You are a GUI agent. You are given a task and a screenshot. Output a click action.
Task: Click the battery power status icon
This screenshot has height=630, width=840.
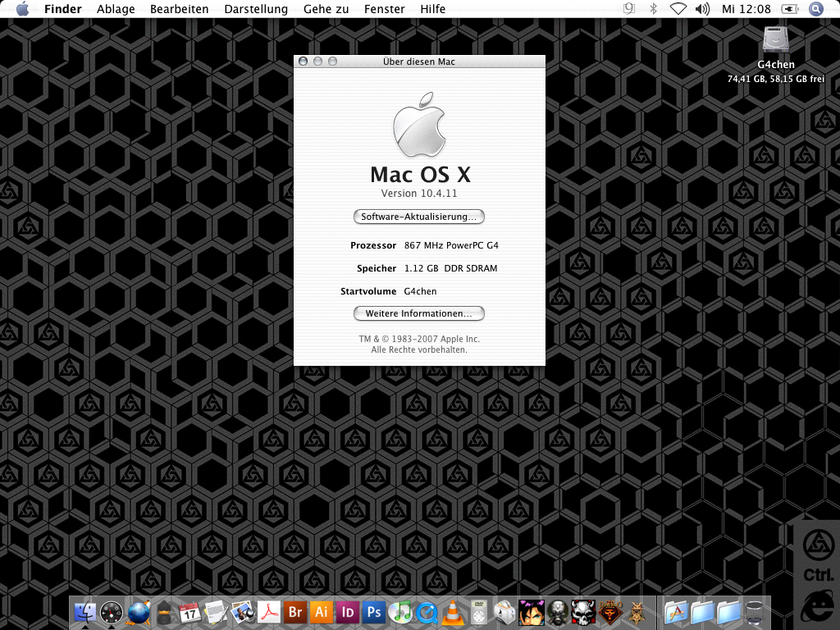[790, 8]
